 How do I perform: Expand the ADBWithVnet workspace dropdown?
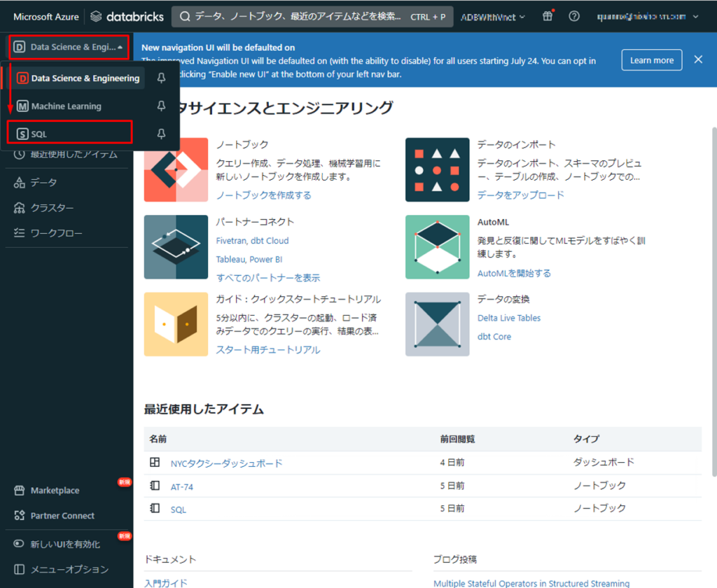point(492,17)
